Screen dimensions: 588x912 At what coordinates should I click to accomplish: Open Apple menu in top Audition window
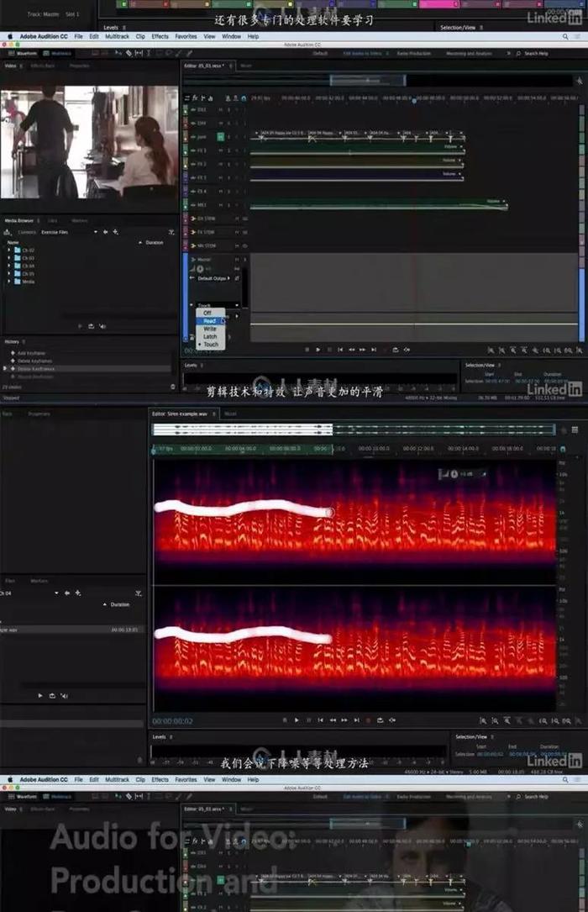coord(10,36)
